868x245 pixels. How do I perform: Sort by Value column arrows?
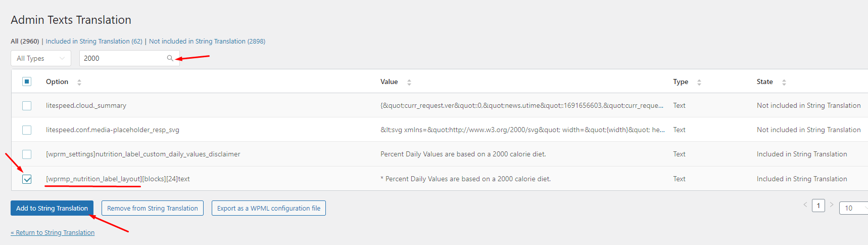click(x=409, y=82)
